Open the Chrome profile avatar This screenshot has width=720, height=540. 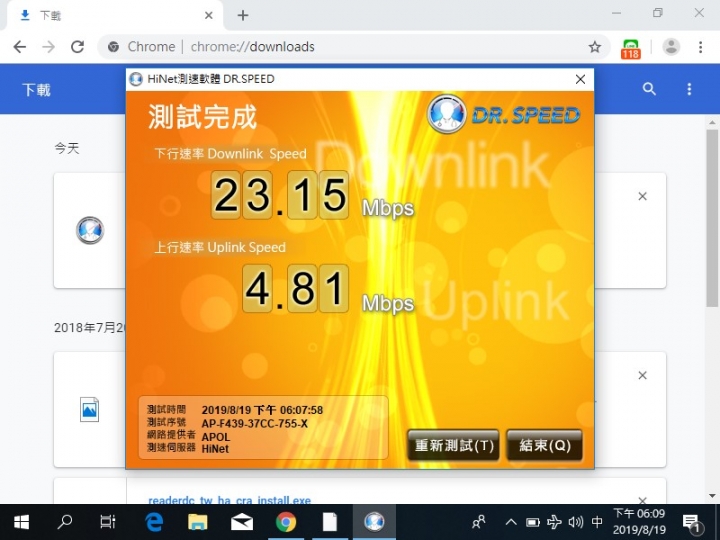point(671,47)
